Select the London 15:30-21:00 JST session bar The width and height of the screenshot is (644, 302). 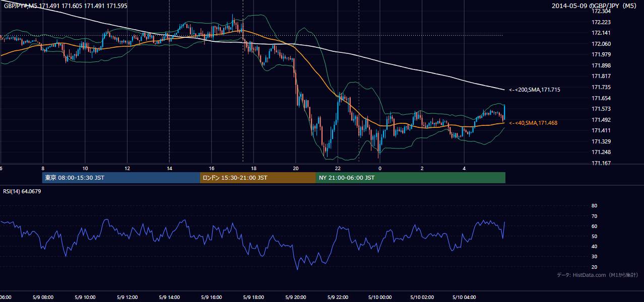[x=258, y=178]
